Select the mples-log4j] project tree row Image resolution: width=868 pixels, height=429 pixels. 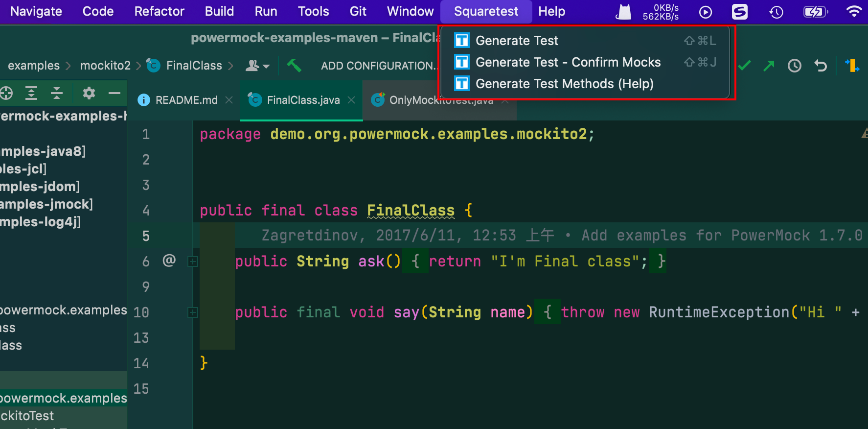point(64,222)
